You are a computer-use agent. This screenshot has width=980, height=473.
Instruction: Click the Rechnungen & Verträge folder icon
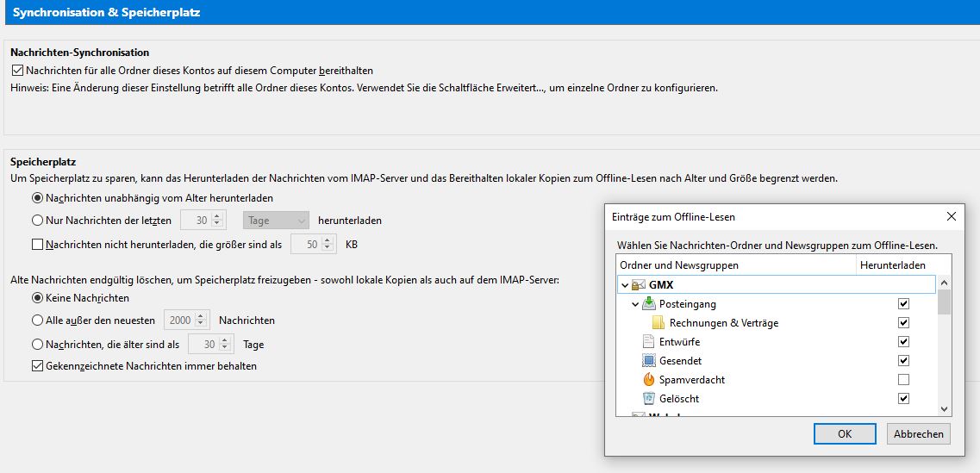click(659, 323)
